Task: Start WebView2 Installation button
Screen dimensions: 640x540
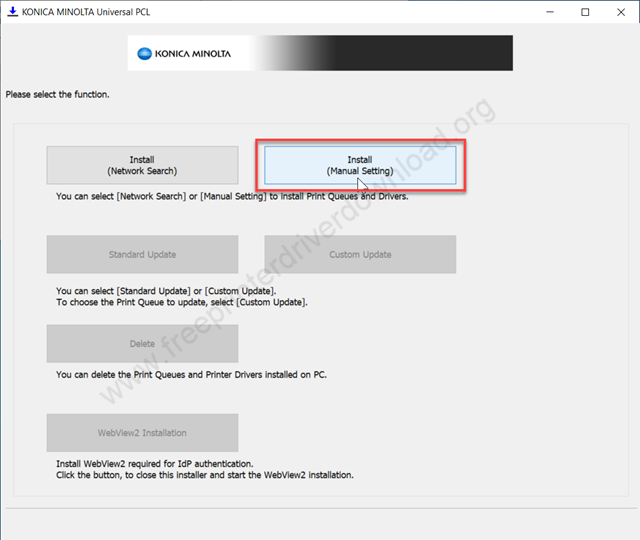Action: (x=142, y=433)
